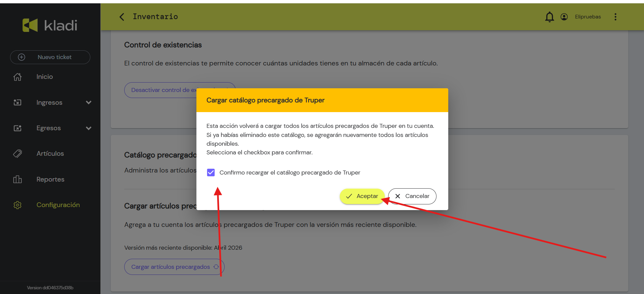Click the refresh icon on Cargar artículos precargados

tap(216, 267)
